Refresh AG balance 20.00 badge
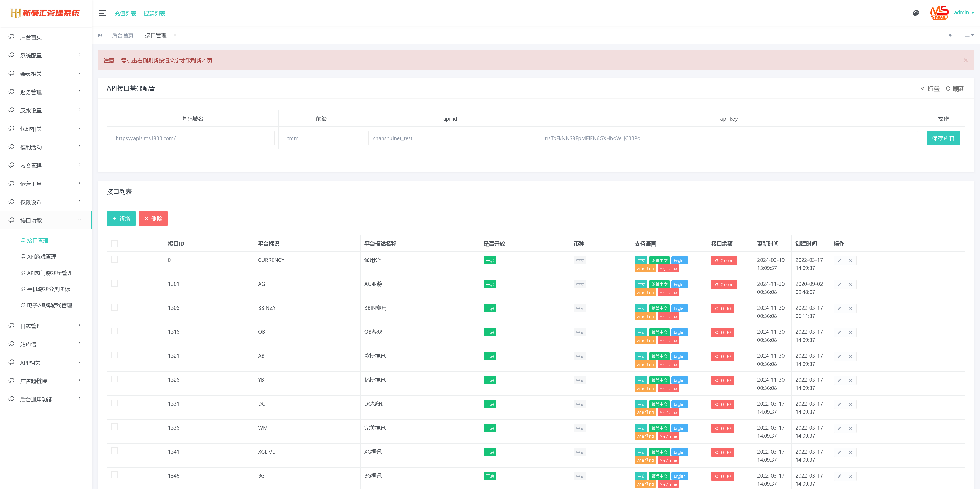Screen dimensions: 980x489 click(x=724, y=285)
